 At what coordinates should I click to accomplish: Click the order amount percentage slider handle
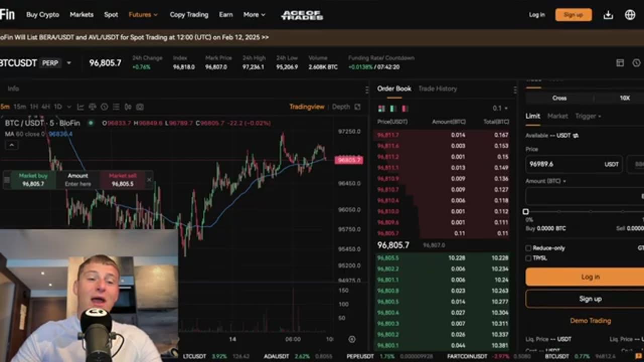526,212
